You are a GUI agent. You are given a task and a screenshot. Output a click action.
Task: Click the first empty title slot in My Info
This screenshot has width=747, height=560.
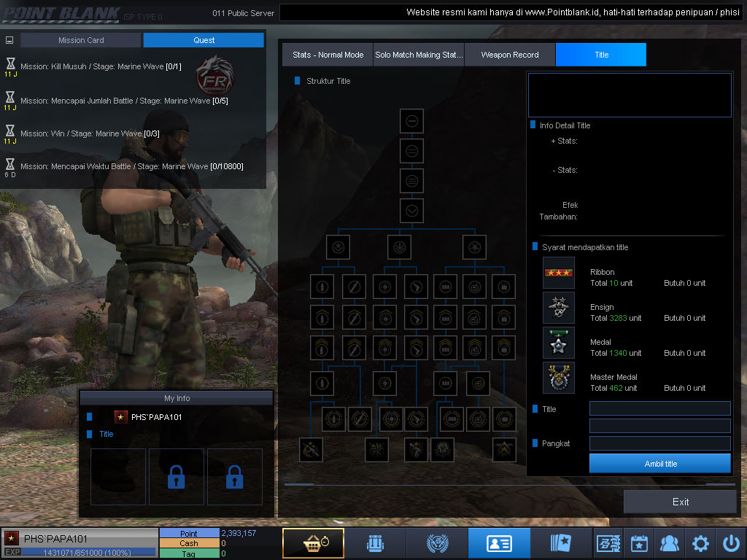tap(118, 477)
